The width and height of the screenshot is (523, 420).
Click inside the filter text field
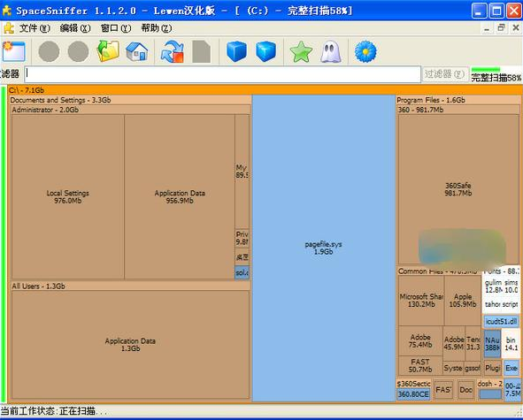click(222, 74)
